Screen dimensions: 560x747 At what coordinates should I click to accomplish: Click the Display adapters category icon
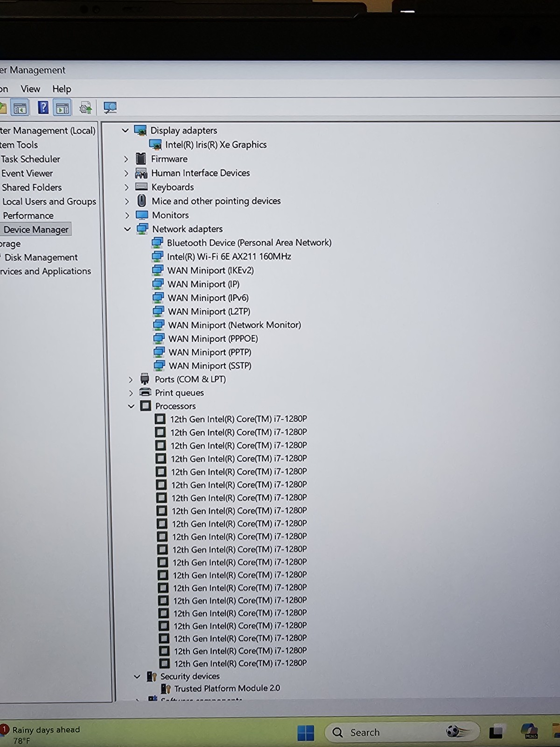pyautogui.click(x=140, y=130)
